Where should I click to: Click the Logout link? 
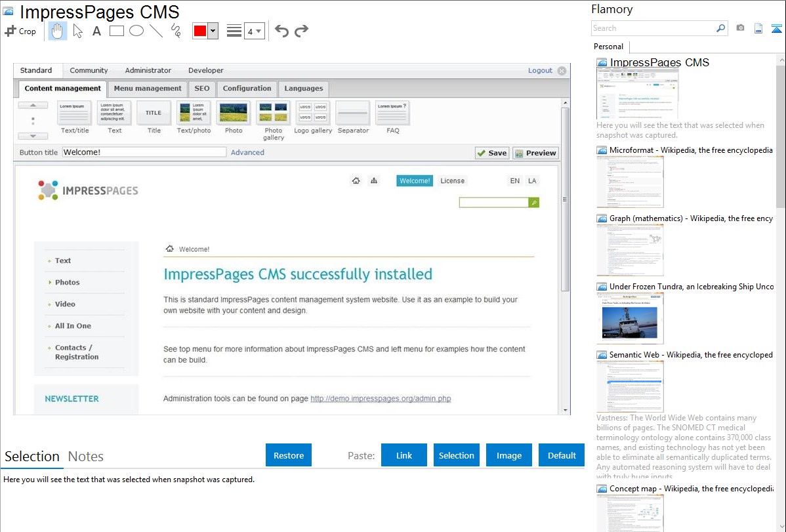540,70
